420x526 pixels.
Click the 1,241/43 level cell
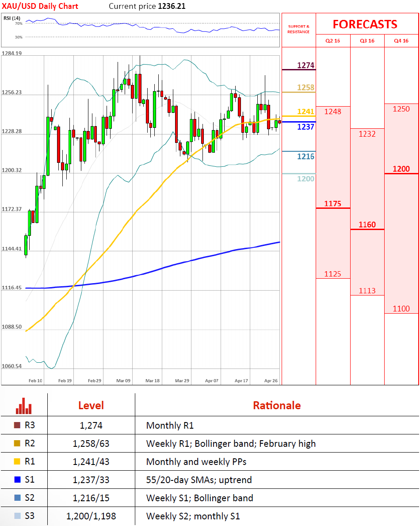click(x=91, y=461)
